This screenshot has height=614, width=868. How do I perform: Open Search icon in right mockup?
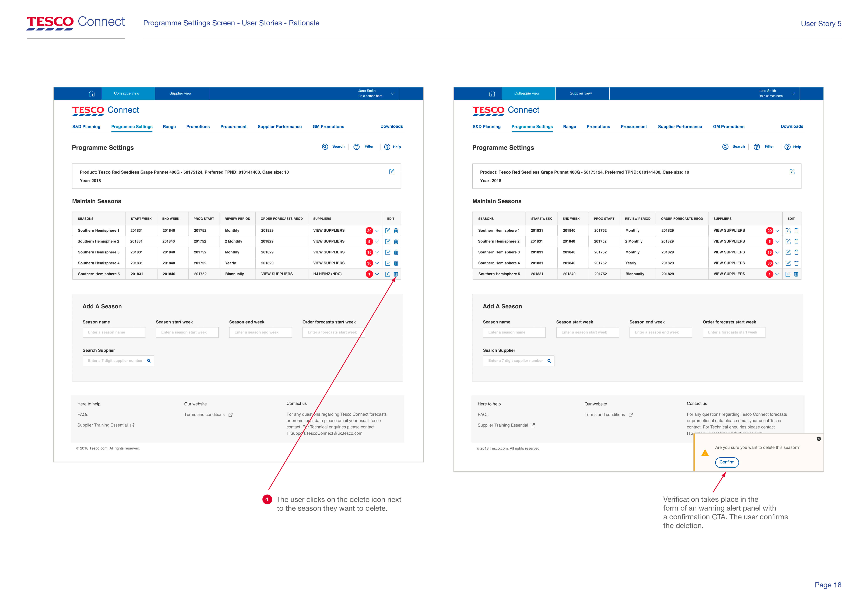pos(725,147)
